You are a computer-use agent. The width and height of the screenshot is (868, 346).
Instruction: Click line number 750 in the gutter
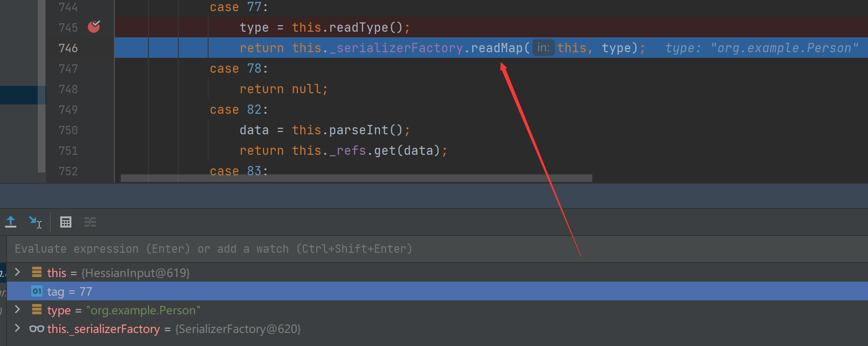click(x=68, y=130)
